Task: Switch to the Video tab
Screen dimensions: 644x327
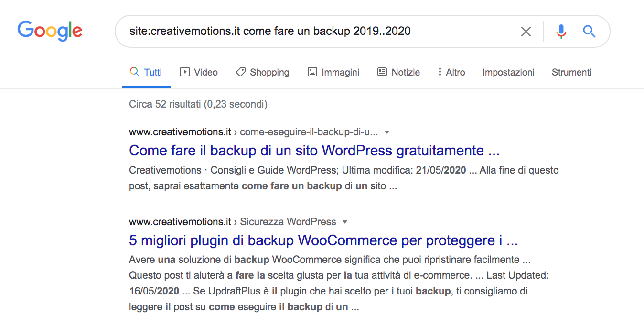Action: point(199,72)
